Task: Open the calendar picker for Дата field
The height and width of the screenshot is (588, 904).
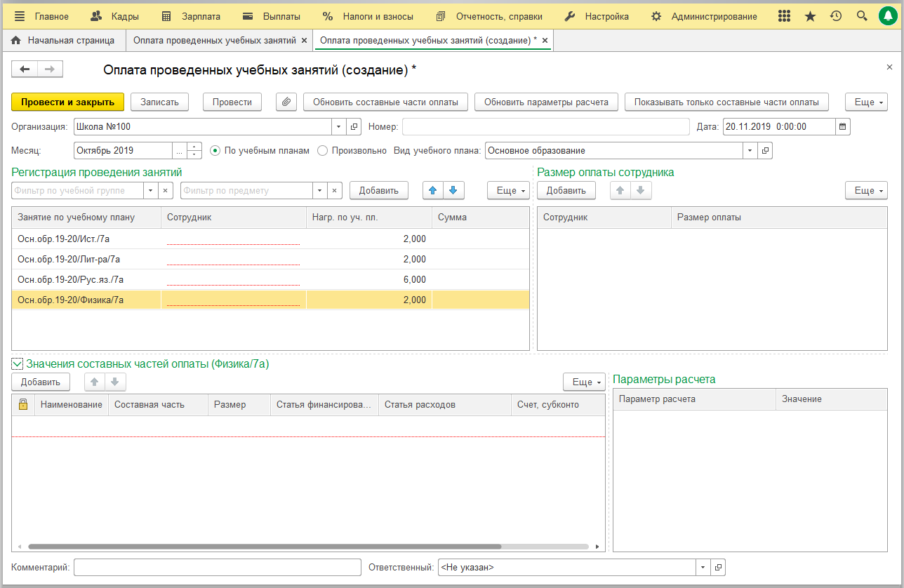Action: (x=843, y=127)
